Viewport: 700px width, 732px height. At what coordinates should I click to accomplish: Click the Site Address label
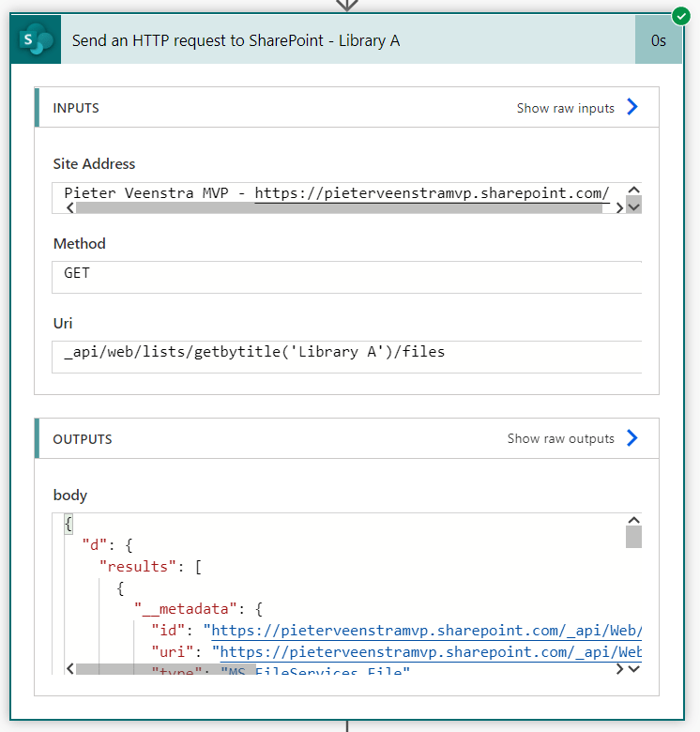pos(94,164)
